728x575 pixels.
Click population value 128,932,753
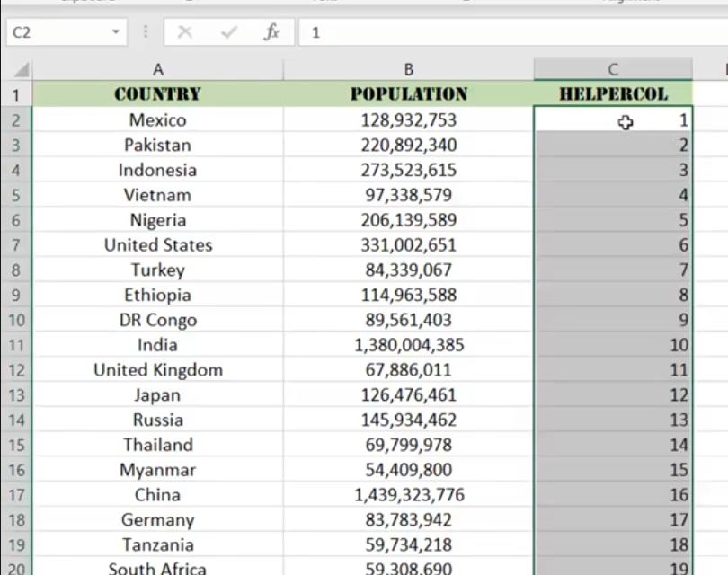[409, 119]
